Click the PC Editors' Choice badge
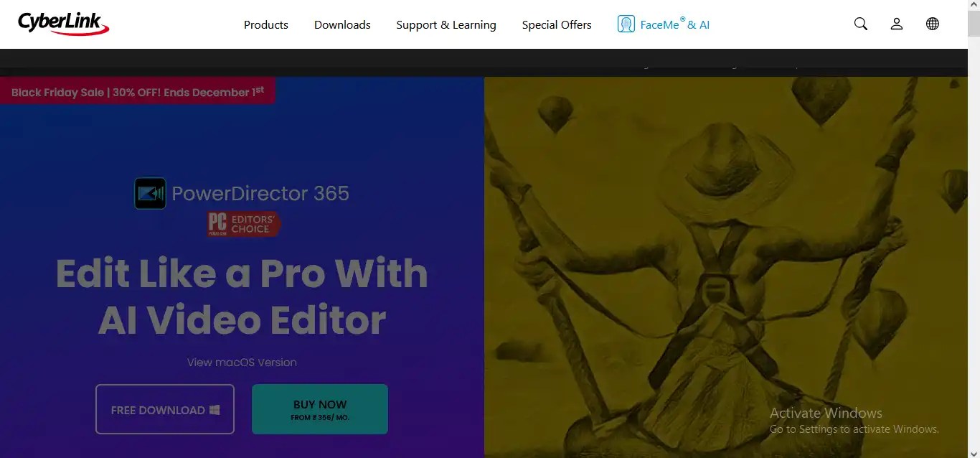980x458 pixels. tap(244, 224)
